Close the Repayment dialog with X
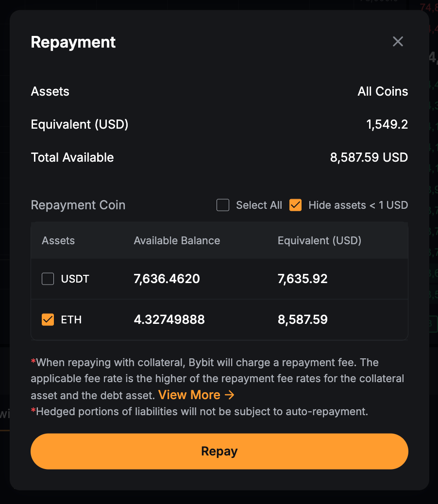 (x=398, y=42)
